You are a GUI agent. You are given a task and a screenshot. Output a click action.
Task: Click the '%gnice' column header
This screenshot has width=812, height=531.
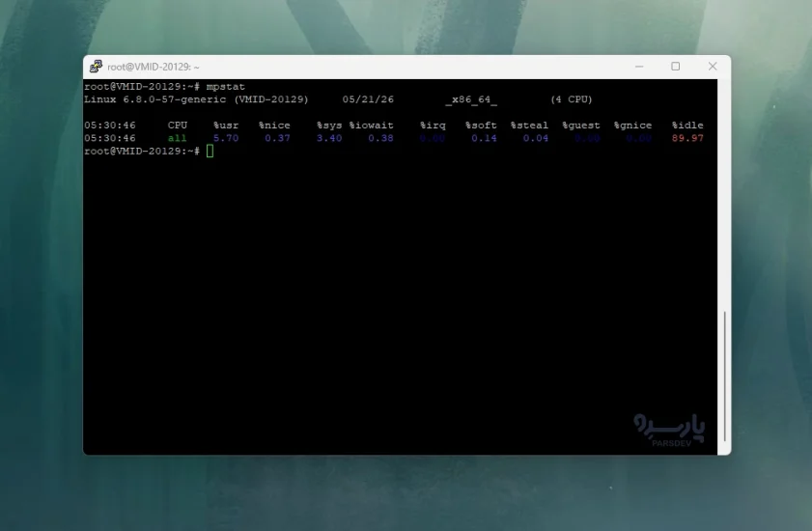pos(632,126)
